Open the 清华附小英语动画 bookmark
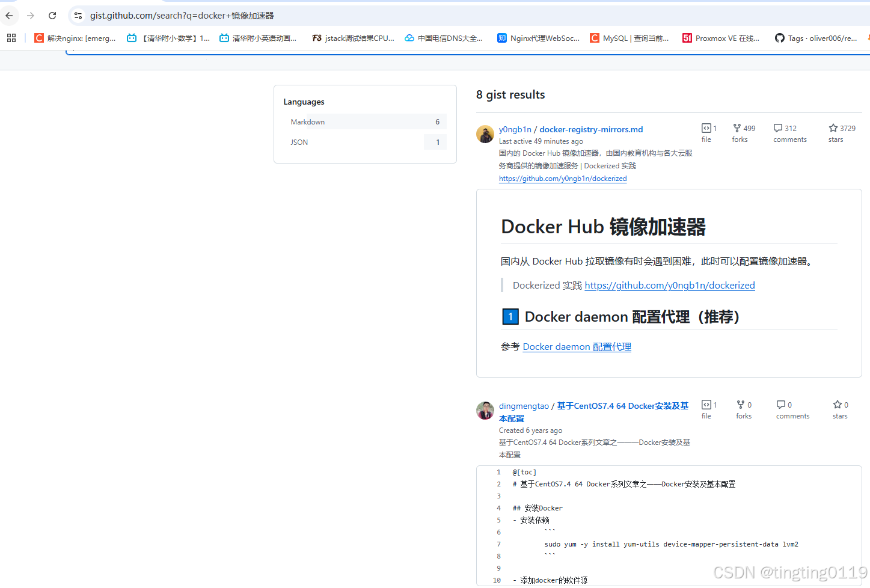Viewport: 870px width, 588px height. (x=258, y=38)
